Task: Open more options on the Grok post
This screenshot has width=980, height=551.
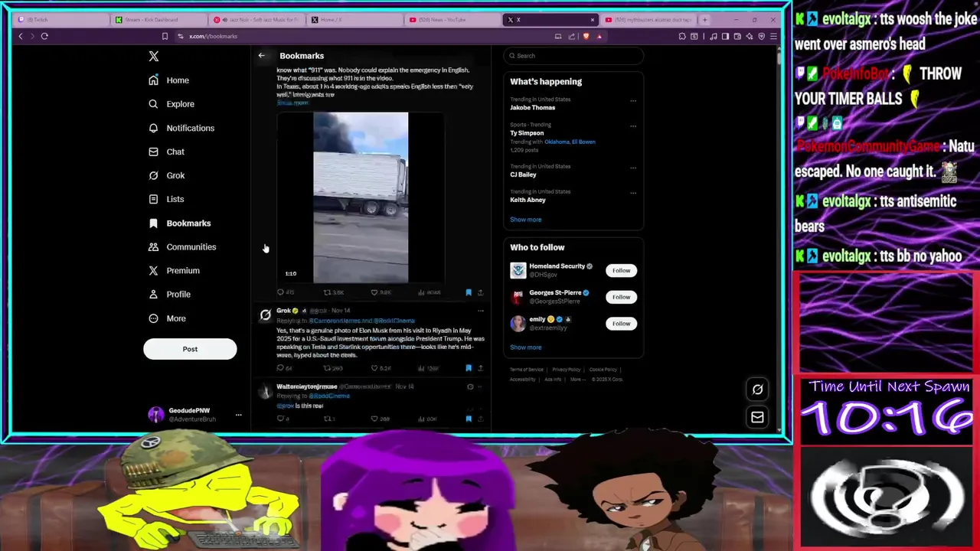Action: coord(480,311)
